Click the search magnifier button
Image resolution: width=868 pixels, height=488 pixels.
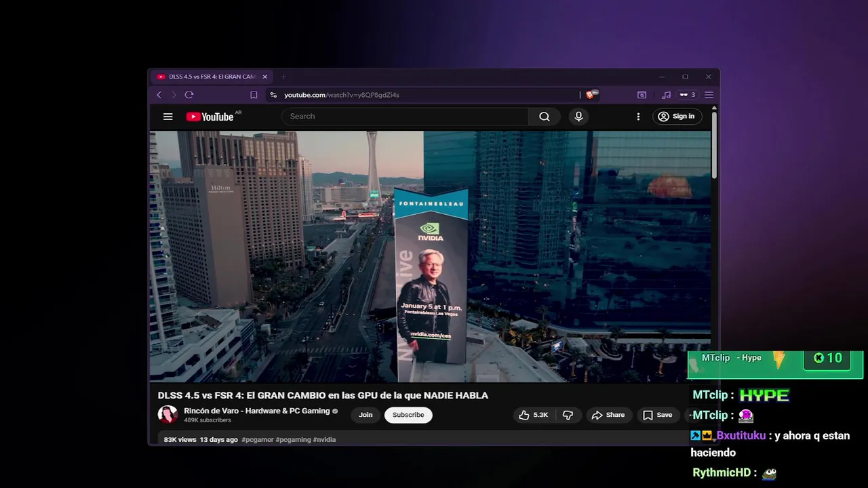point(544,117)
